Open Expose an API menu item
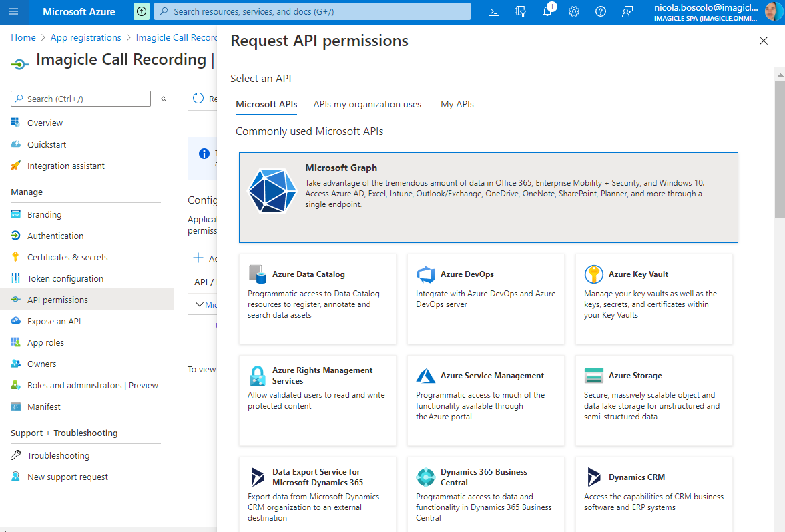This screenshot has height=532, width=785. click(53, 321)
